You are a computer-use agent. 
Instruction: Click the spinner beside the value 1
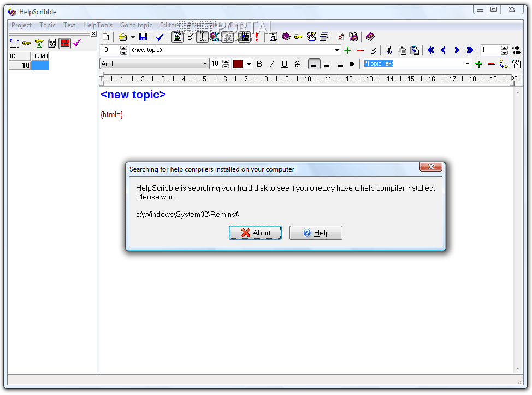pos(505,50)
